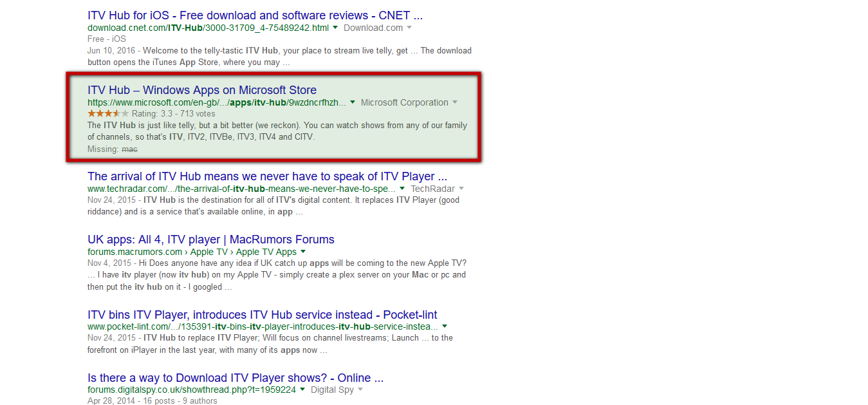This screenshot has width=868, height=405.
Task: Expand gray arrow next to Digital Spy
Action: pyautogui.click(x=360, y=390)
